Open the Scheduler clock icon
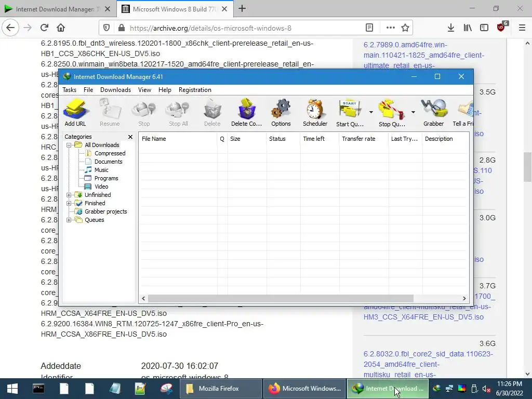 coord(315,113)
